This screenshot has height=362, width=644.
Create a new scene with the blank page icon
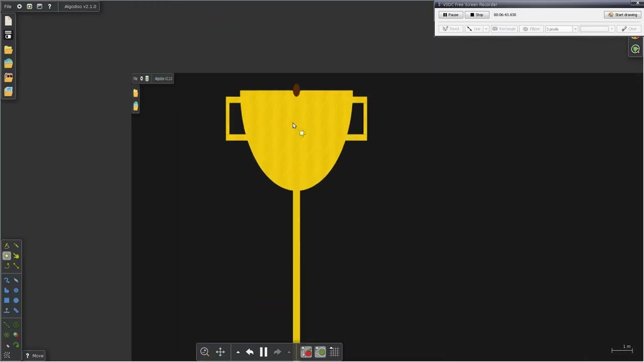(x=8, y=21)
